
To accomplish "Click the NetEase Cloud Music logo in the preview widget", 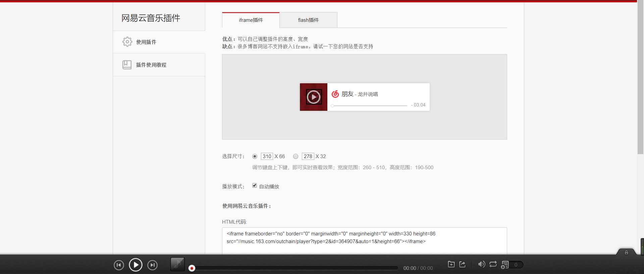I will [x=335, y=94].
